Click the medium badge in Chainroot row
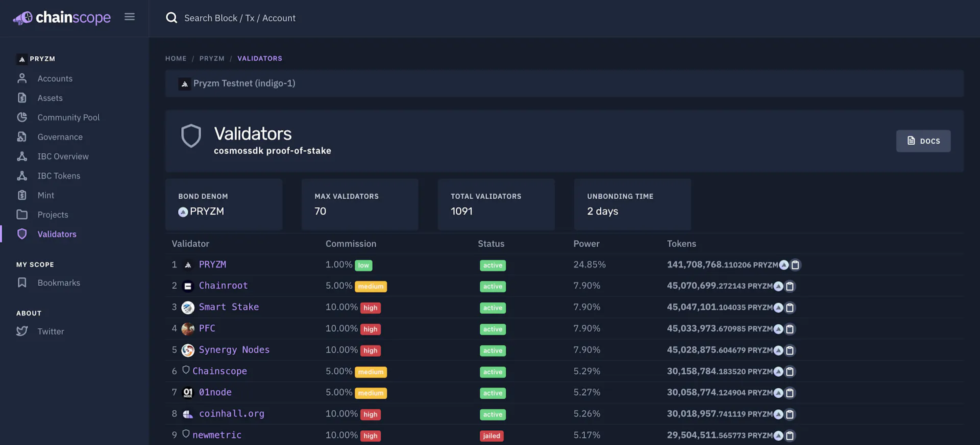 coord(371,286)
